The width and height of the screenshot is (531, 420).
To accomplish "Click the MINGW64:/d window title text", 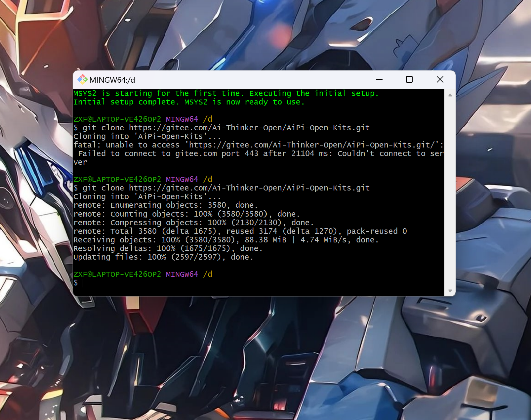I will tap(112, 80).
